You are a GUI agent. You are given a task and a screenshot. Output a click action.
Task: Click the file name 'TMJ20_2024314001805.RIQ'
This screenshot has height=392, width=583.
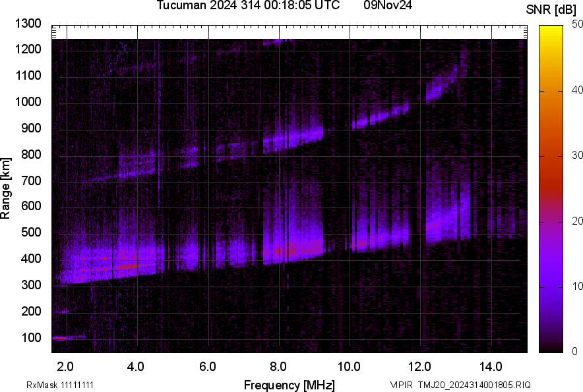474,385
